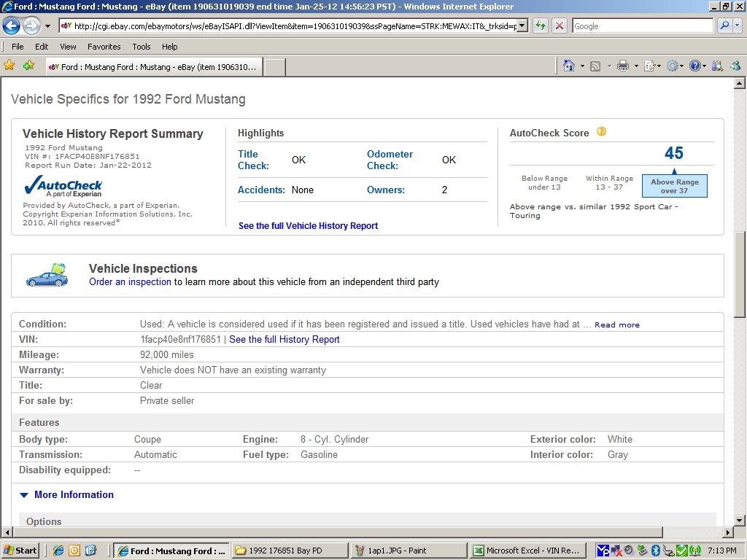Open the Home page icon
The height and width of the screenshot is (560, 747).
(569, 66)
